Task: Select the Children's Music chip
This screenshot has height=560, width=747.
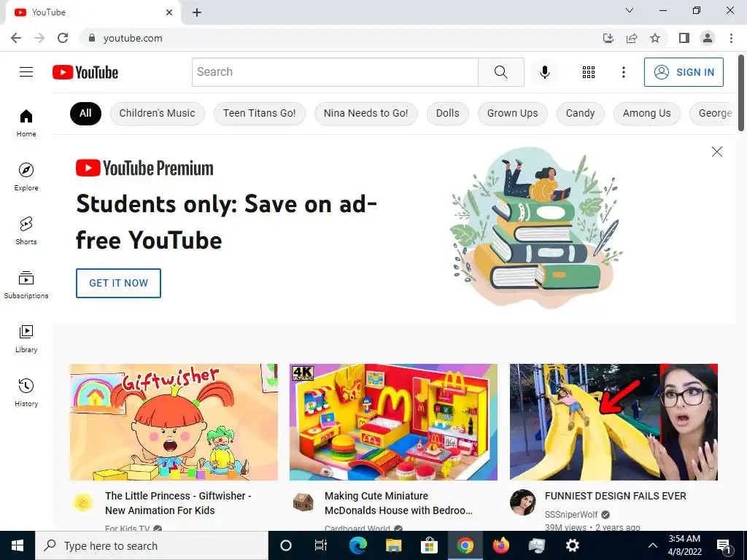Action: pos(158,113)
